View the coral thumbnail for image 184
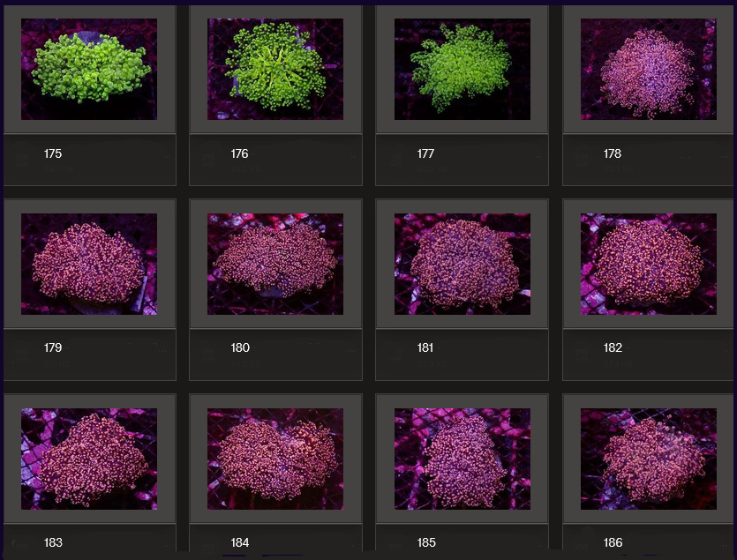737x560 pixels. point(275,459)
